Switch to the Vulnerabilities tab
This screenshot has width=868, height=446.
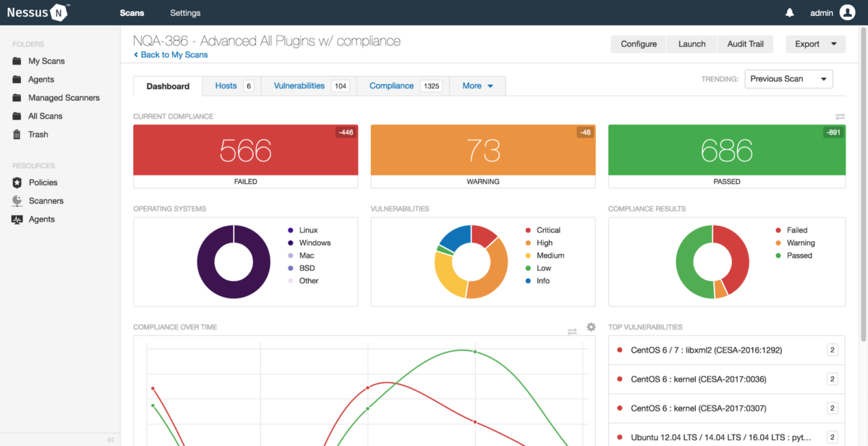(310, 85)
